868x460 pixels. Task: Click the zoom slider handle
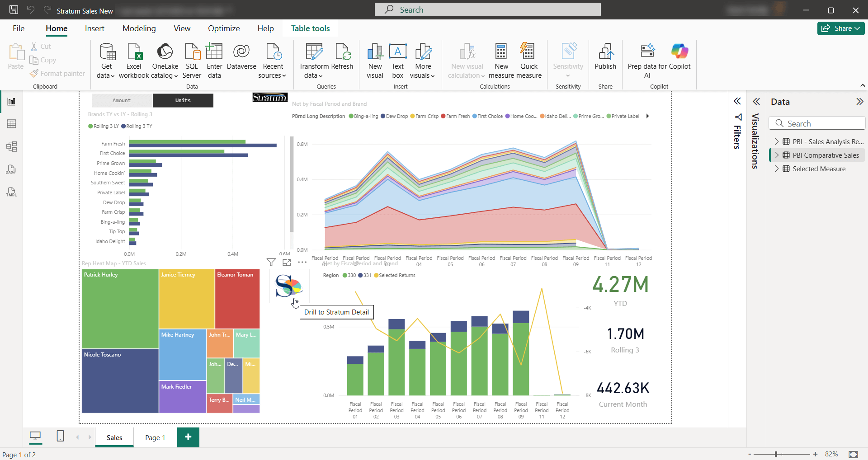(x=776, y=454)
